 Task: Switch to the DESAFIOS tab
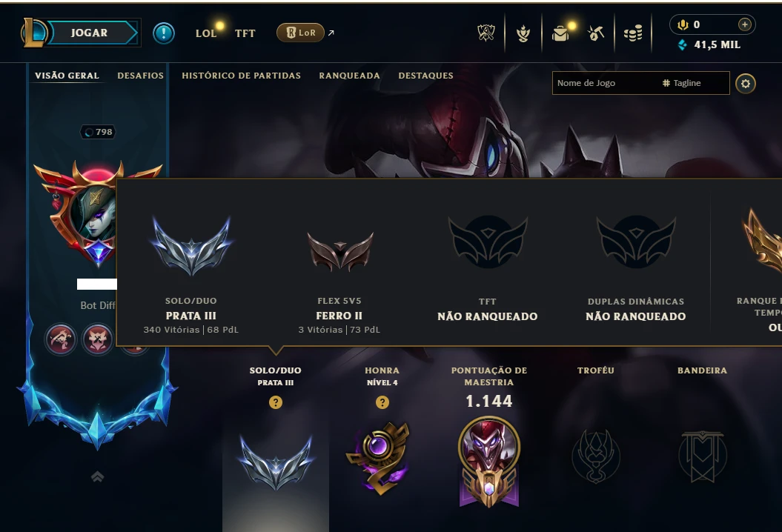[x=141, y=76]
